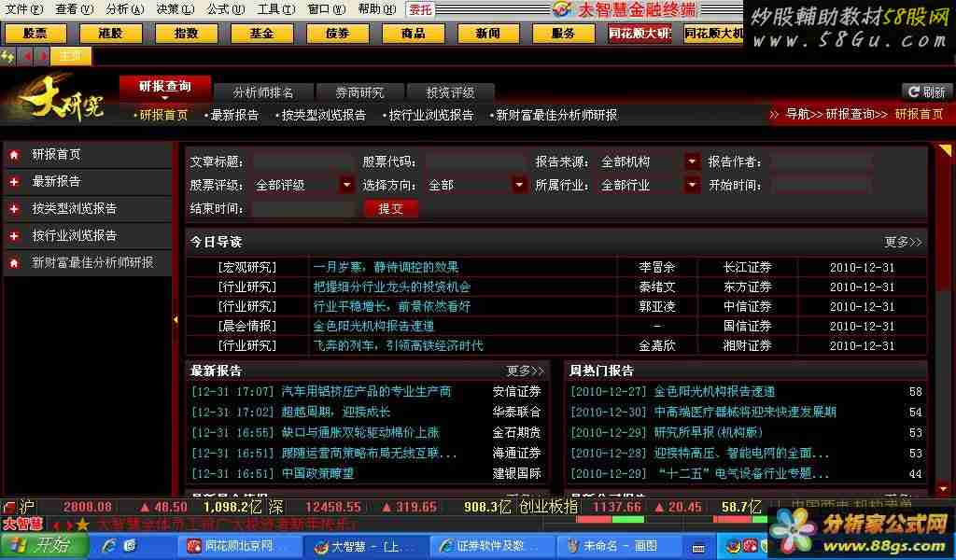The width and height of the screenshot is (956, 560).
Task: Click the 报告作者 input field
Action: [x=822, y=161]
